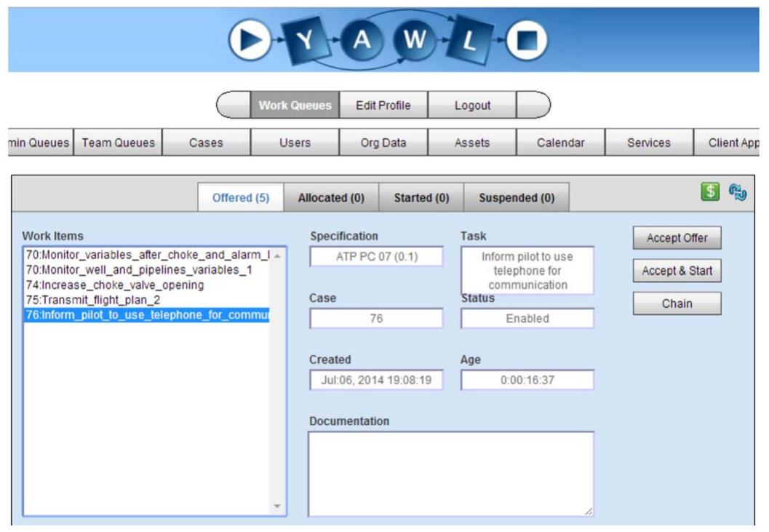Open Team Queues
Screen dimensions: 769x532
(x=118, y=143)
